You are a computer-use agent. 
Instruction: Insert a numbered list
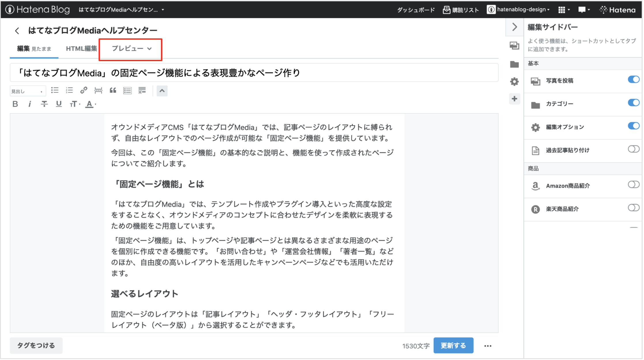(69, 91)
